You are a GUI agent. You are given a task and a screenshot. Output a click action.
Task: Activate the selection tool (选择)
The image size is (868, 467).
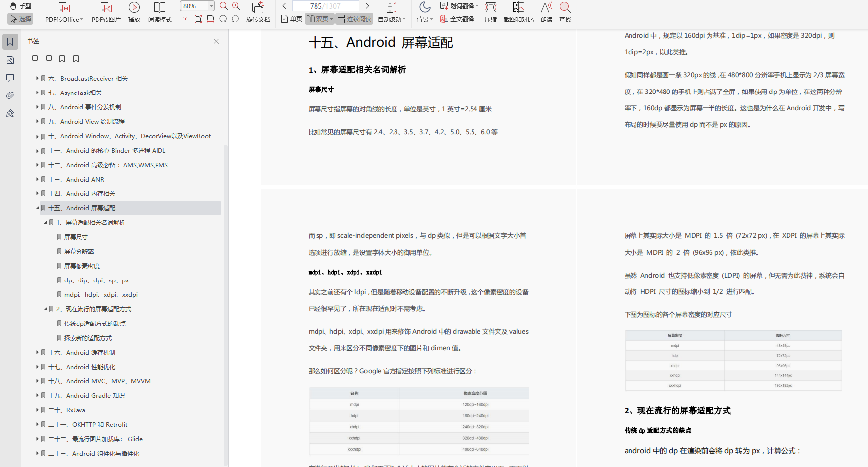click(20, 19)
